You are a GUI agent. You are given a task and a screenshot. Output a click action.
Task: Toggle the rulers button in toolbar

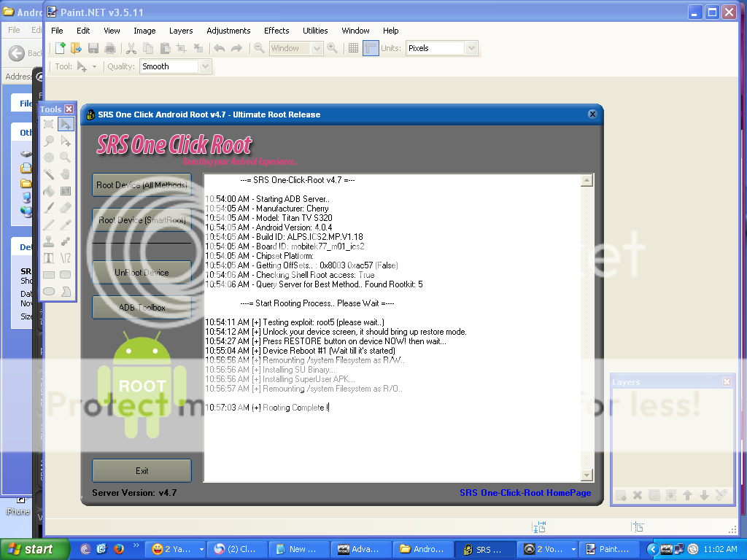(x=371, y=48)
